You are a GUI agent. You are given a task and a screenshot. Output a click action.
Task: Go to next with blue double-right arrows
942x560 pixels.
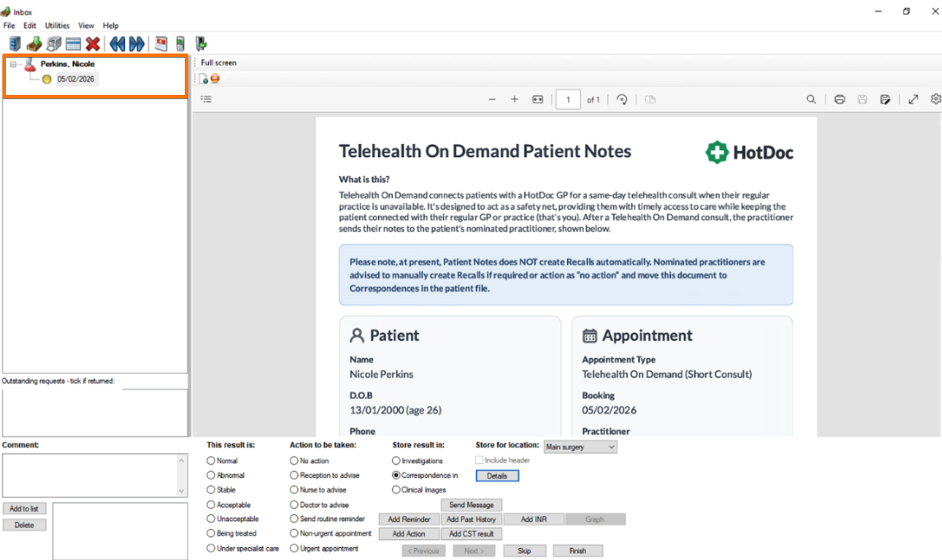tap(137, 44)
